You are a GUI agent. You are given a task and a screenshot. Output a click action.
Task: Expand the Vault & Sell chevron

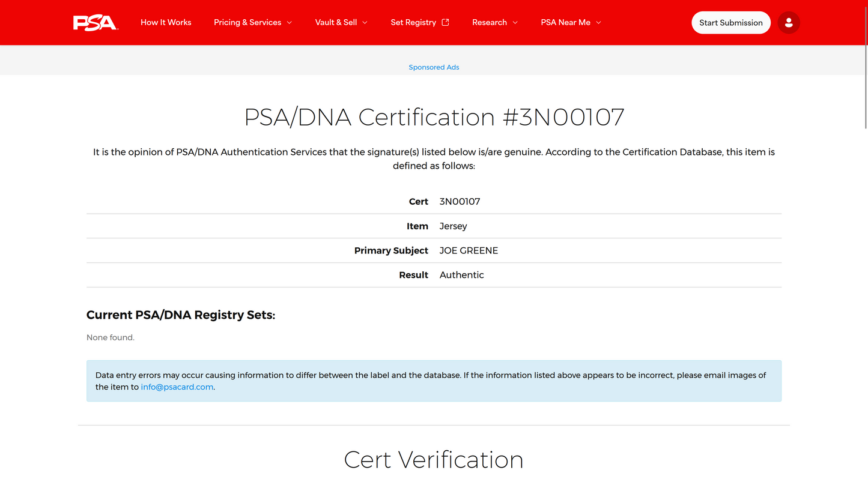365,23
